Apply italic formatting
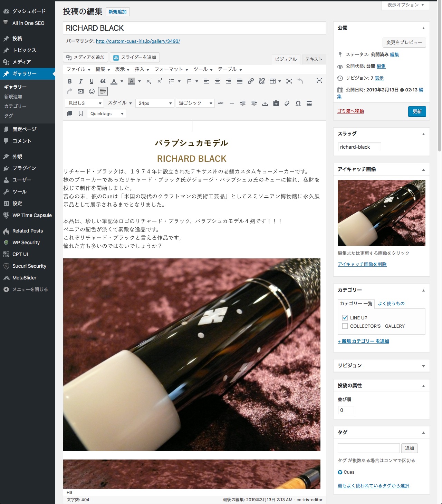Viewport: 442px width, 504px height. pos(81,81)
